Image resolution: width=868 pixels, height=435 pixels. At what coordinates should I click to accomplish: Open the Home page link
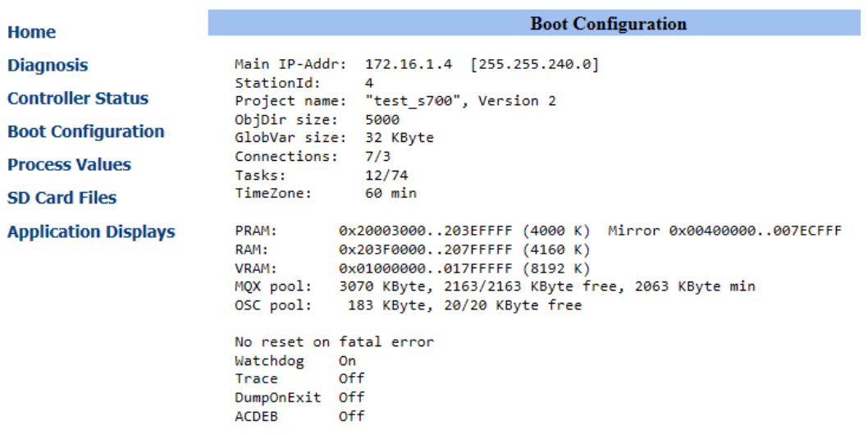point(32,33)
